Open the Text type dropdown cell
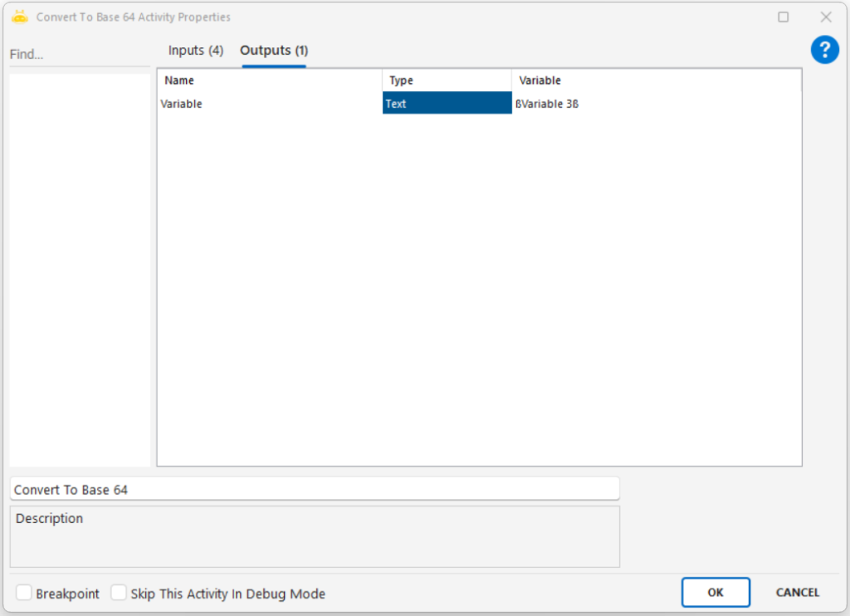 447,104
